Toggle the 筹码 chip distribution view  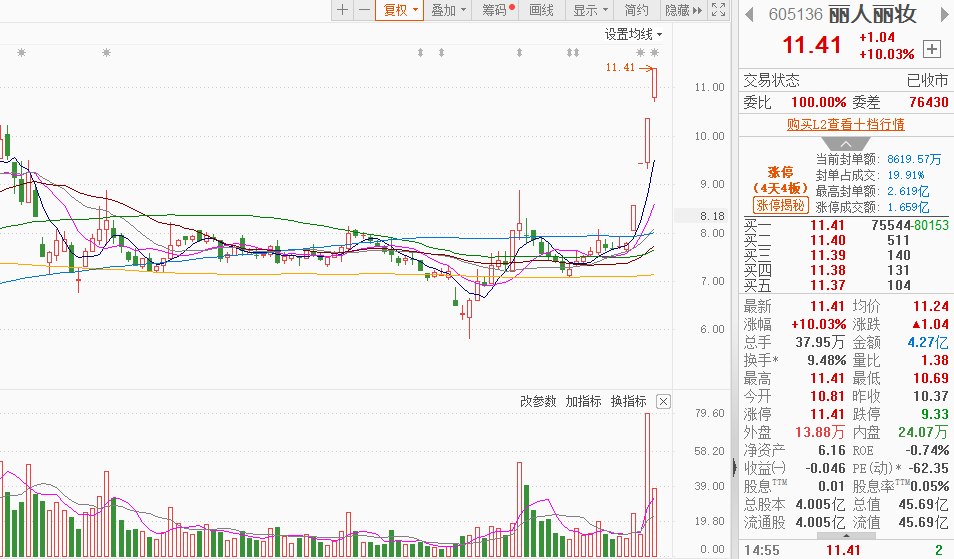[496, 10]
